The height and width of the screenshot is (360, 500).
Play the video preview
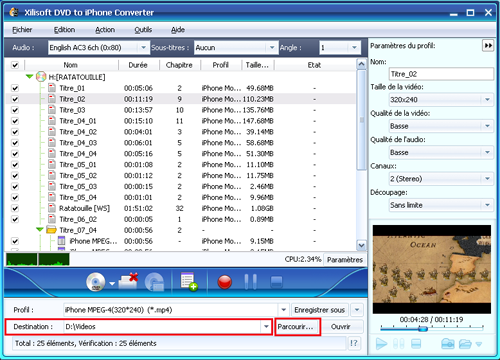pos(381,343)
